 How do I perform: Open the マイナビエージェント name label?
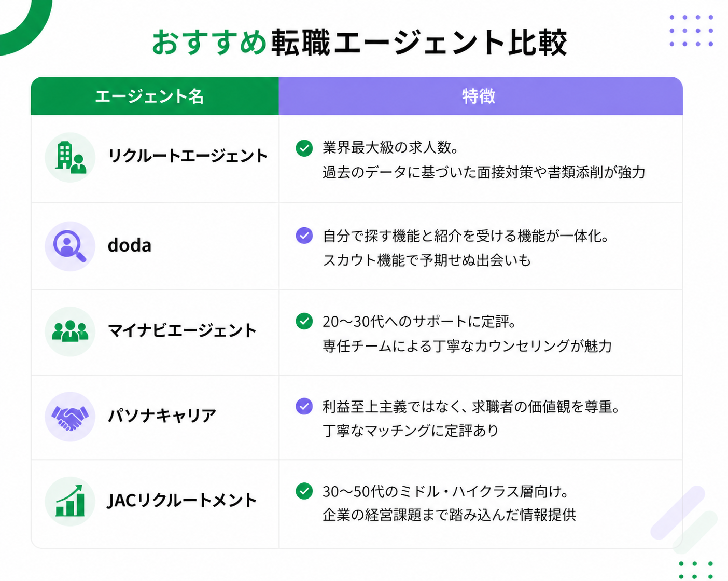click(182, 330)
